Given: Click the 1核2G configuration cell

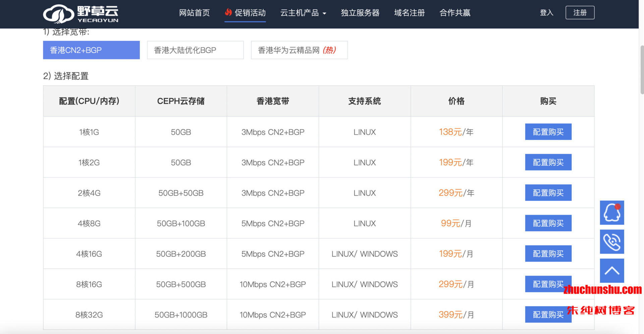Looking at the screenshot, I should point(89,162).
